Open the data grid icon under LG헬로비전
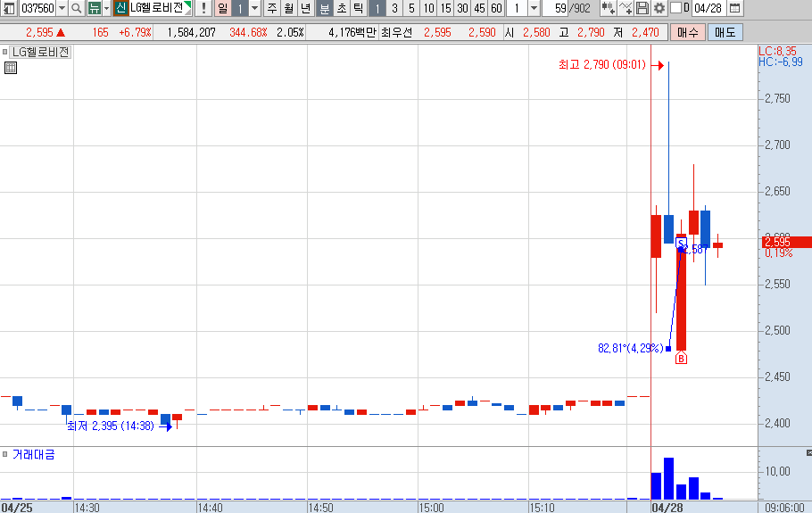 click(x=11, y=68)
